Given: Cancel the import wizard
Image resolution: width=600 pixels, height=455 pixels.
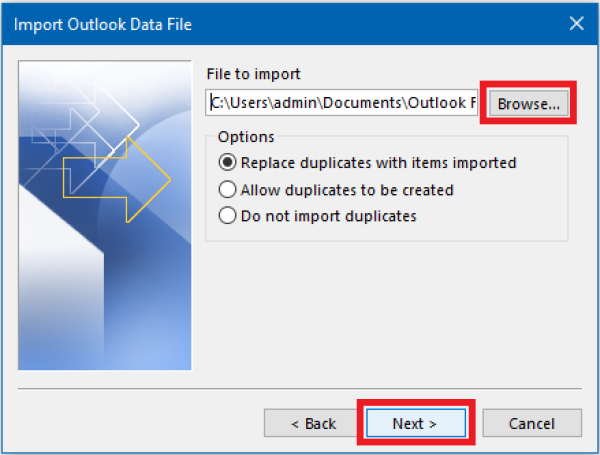Looking at the screenshot, I should coord(531,423).
